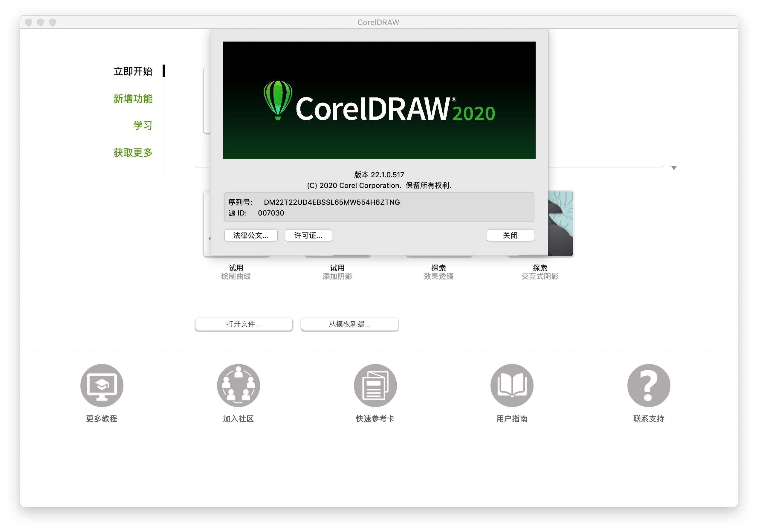Click the Quick Reference Card (快速参考卡) icon
Screen dimensions: 758x532
coord(375,385)
